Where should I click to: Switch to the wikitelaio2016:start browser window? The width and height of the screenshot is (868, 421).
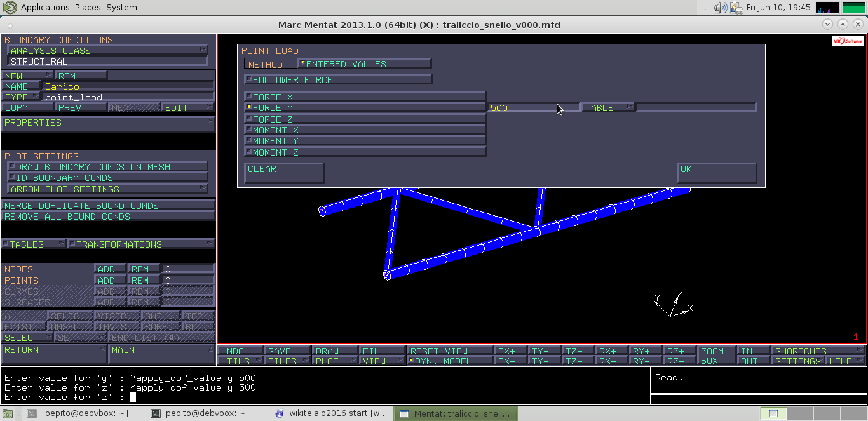(x=331, y=413)
